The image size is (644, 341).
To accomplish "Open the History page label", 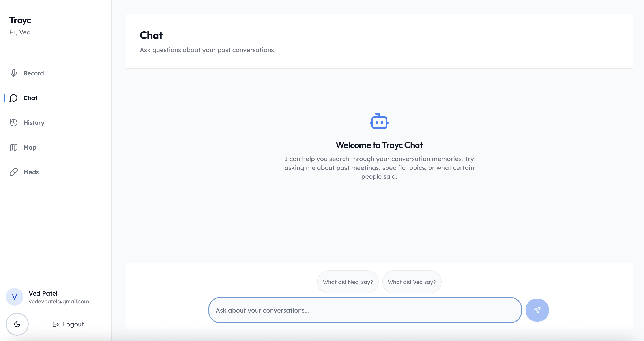I will (34, 122).
